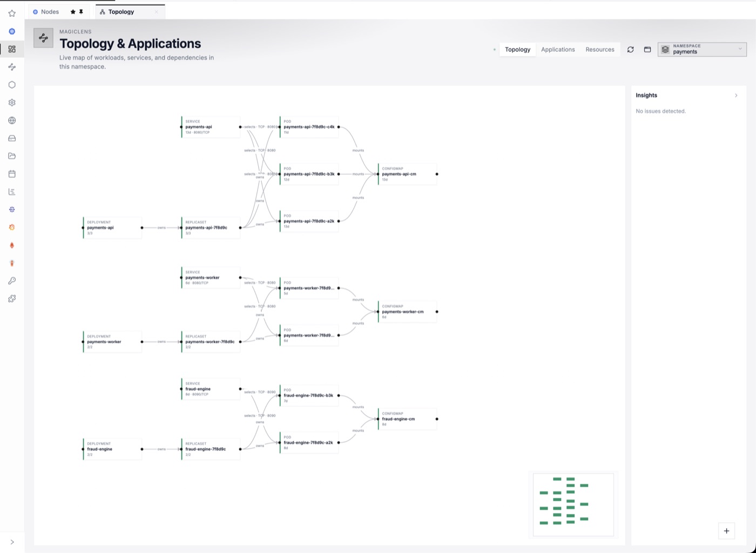Select the fraud-engine deployment node
Viewport: 756px width, 553px height.
pyautogui.click(x=112, y=449)
